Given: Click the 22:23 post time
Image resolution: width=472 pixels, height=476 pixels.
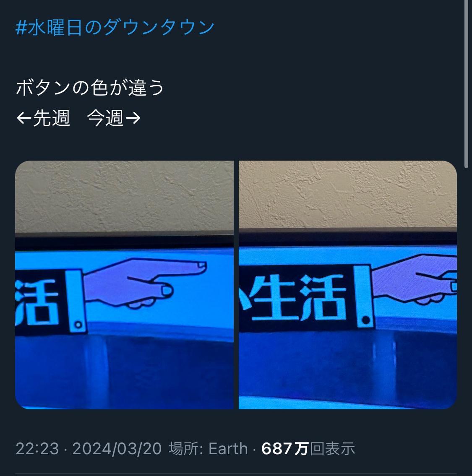Looking at the screenshot, I should (x=37, y=449).
